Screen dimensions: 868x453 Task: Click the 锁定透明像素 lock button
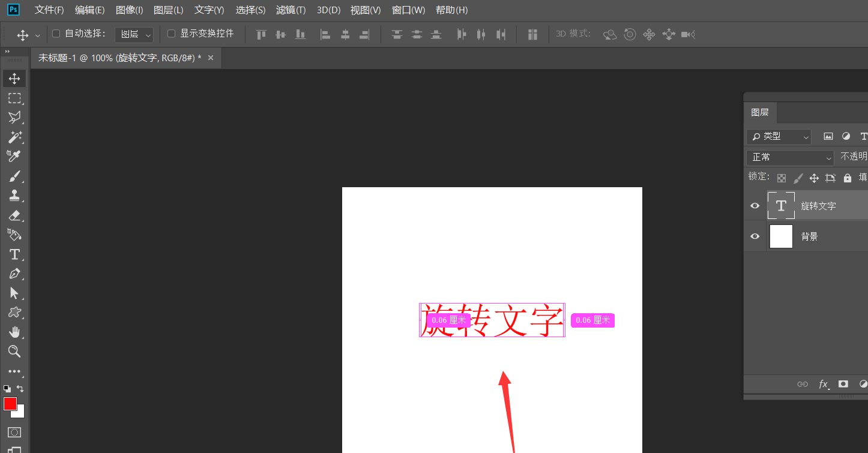click(781, 177)
